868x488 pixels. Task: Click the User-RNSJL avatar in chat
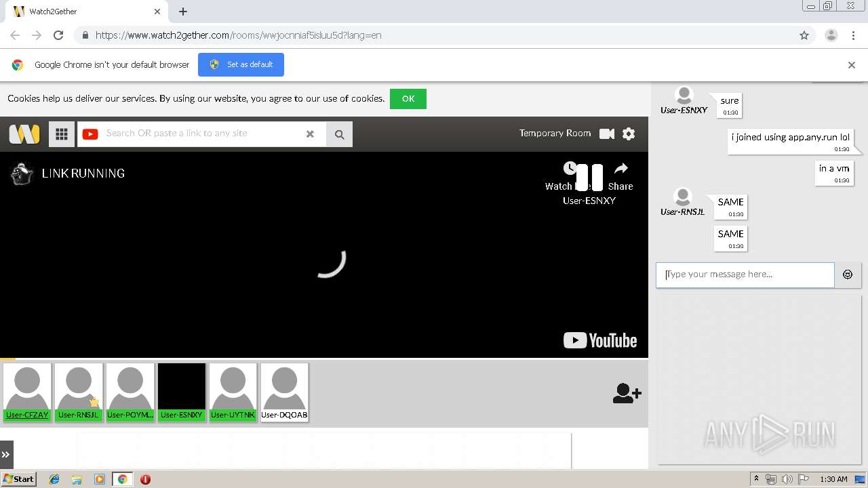coord(683,197)
